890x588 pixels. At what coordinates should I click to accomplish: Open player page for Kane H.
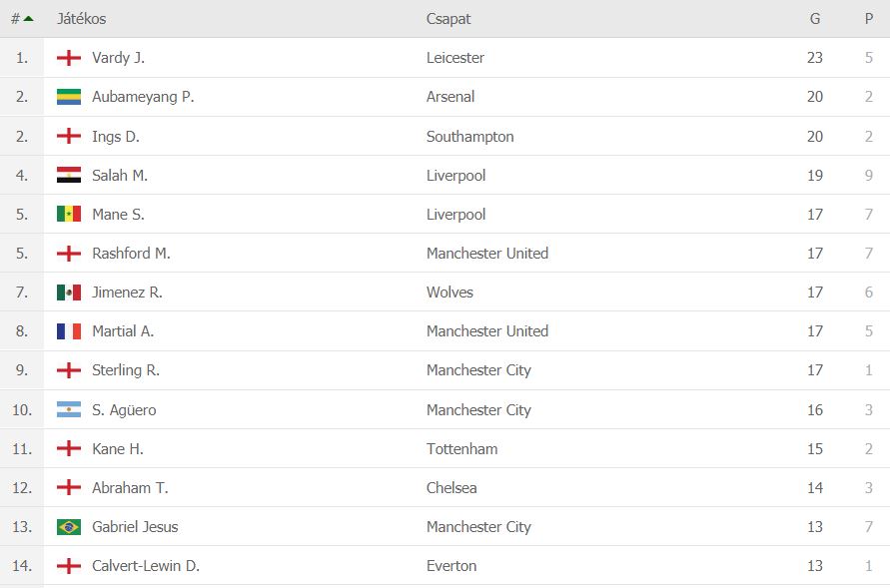(x=118, y=449)
